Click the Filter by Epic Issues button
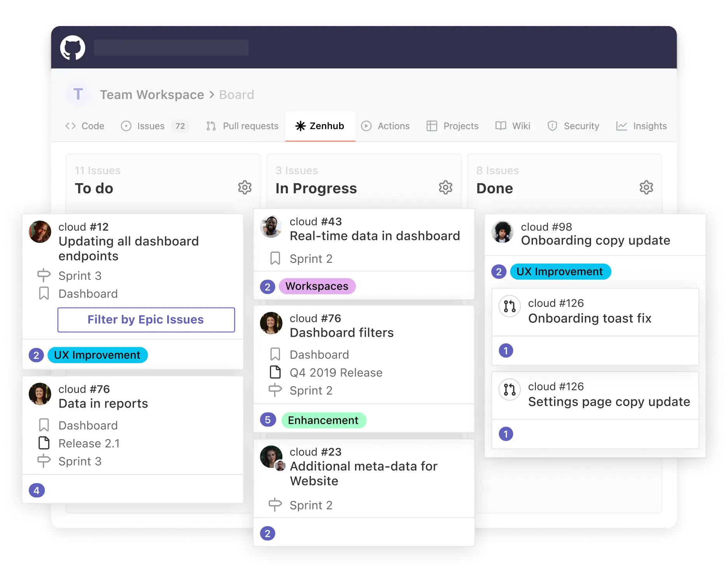The width and height of the screenshot is (728, 574). (146, 320)
